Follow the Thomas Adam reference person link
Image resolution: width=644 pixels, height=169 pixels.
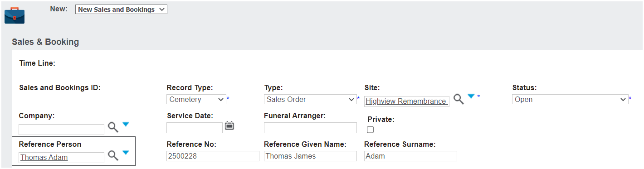coord(44,157)
